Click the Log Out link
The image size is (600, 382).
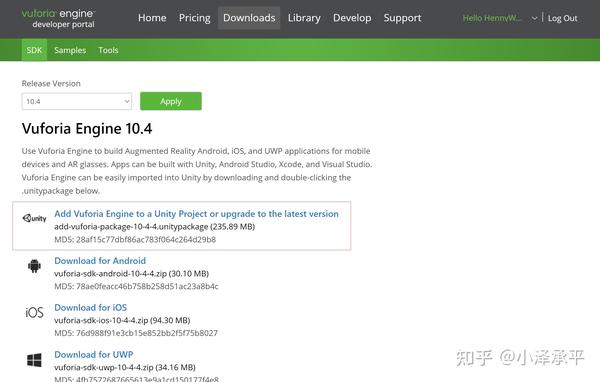pyautogui.click(x=562, y=18)
